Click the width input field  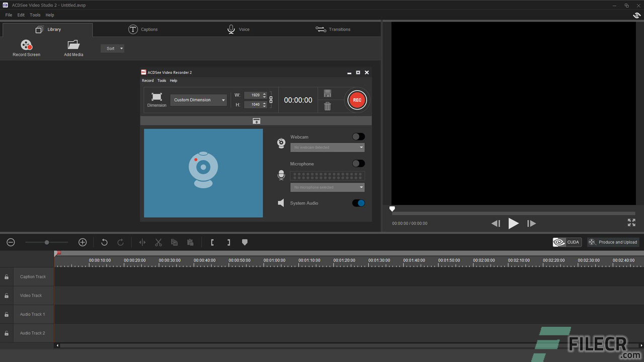[253, 95]
